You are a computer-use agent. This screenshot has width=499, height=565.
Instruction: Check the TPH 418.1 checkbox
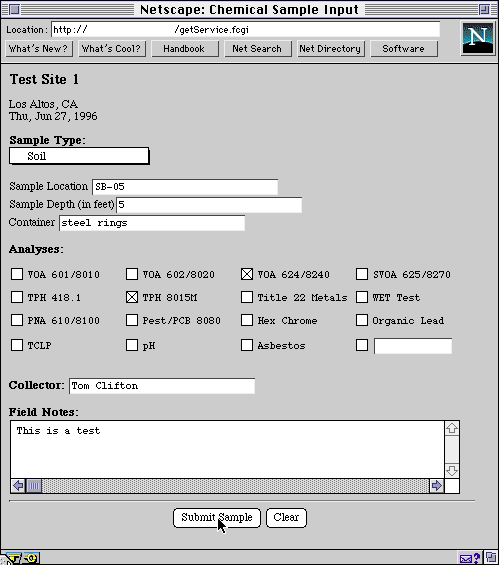point(17,297)
